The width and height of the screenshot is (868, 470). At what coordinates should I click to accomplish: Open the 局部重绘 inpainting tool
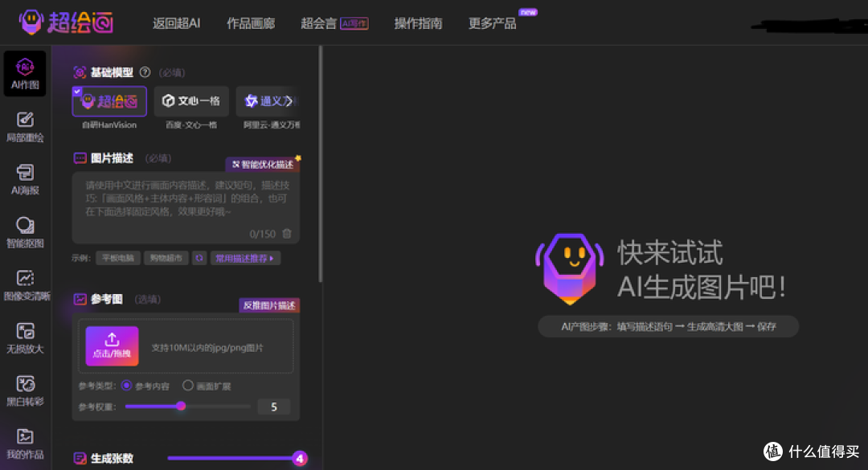click(x=25, y=127)
